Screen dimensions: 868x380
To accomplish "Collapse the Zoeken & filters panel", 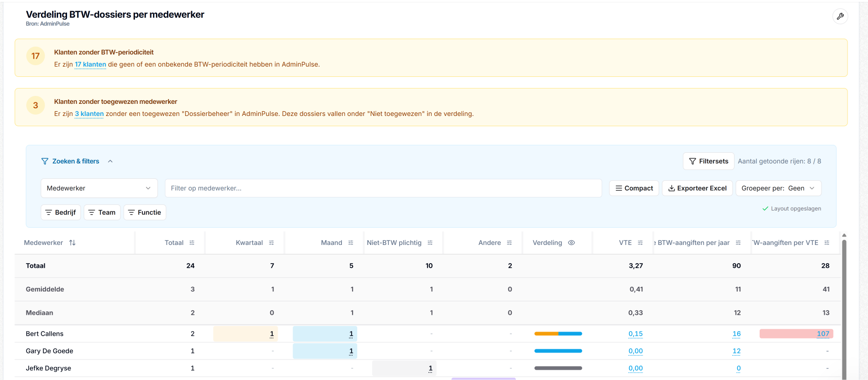I will [x=110, y=161].
